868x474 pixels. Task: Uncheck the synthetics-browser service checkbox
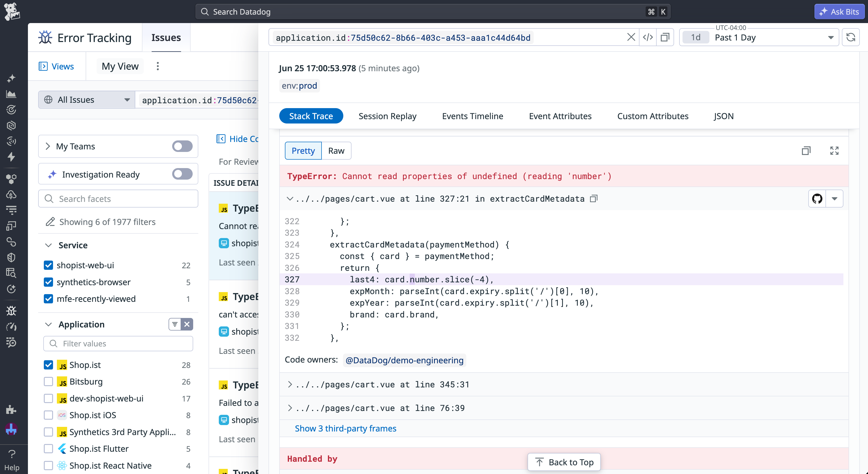point(48,282)
